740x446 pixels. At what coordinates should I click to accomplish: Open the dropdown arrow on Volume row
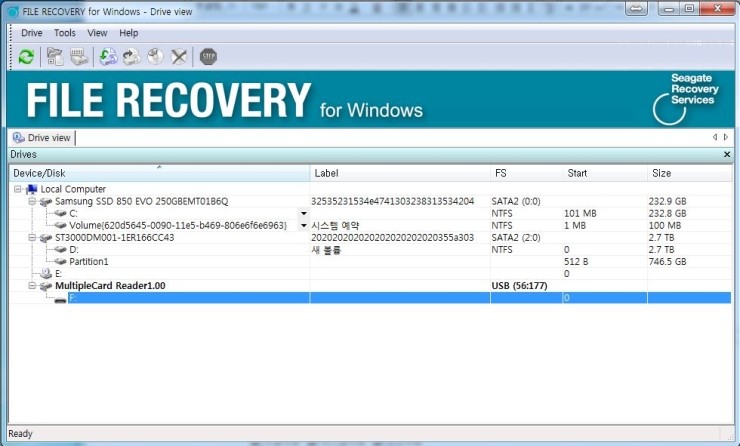pos(304,226)
